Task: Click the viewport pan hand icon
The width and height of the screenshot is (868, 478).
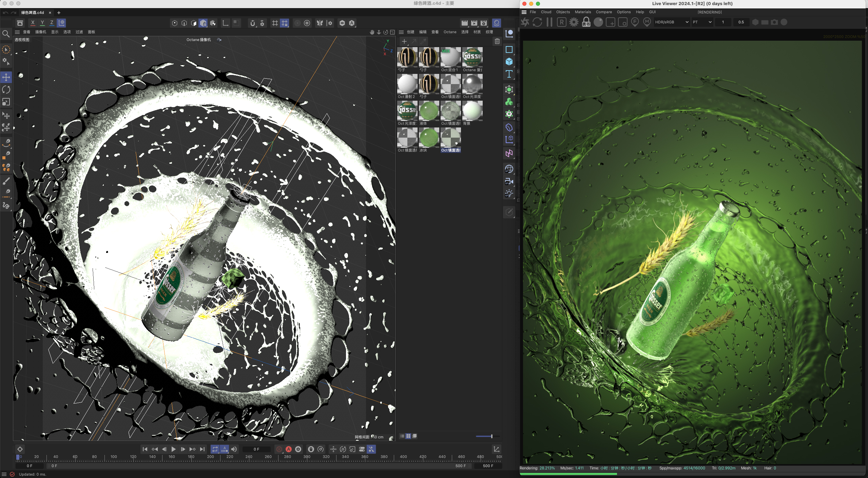Action: point(372,32)
